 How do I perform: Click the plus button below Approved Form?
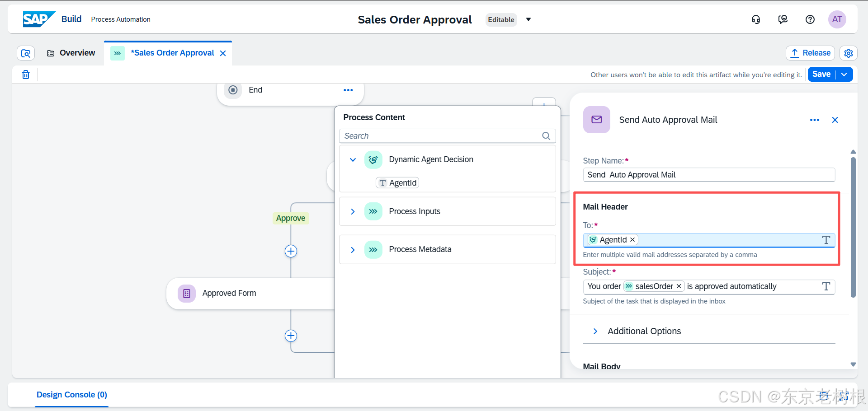(x=291, y=336)
